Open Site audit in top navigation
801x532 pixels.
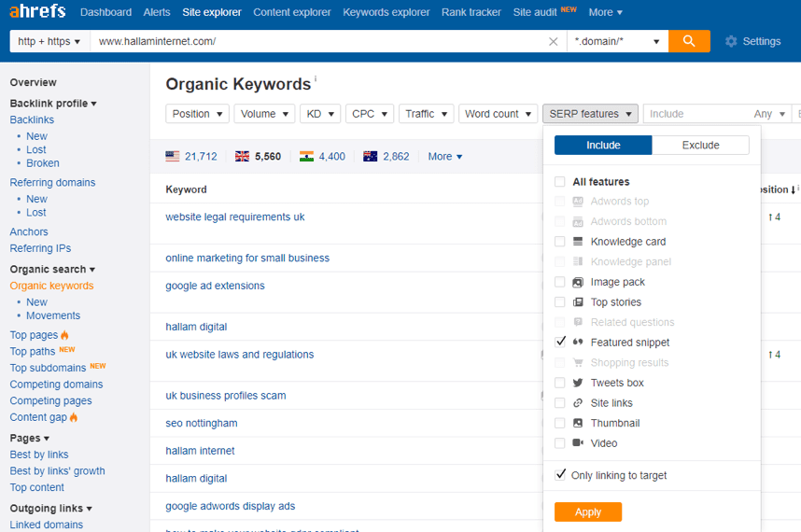535,12
